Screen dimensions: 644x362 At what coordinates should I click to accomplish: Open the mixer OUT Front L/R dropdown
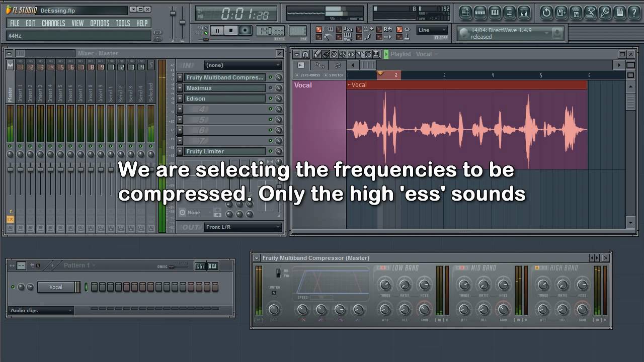[243, 227]
